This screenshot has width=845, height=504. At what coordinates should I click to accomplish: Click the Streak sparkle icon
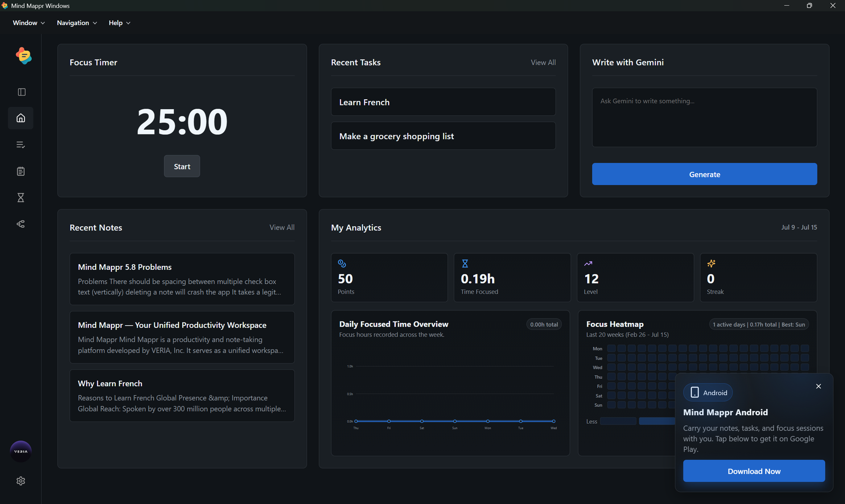click(711, 263)
